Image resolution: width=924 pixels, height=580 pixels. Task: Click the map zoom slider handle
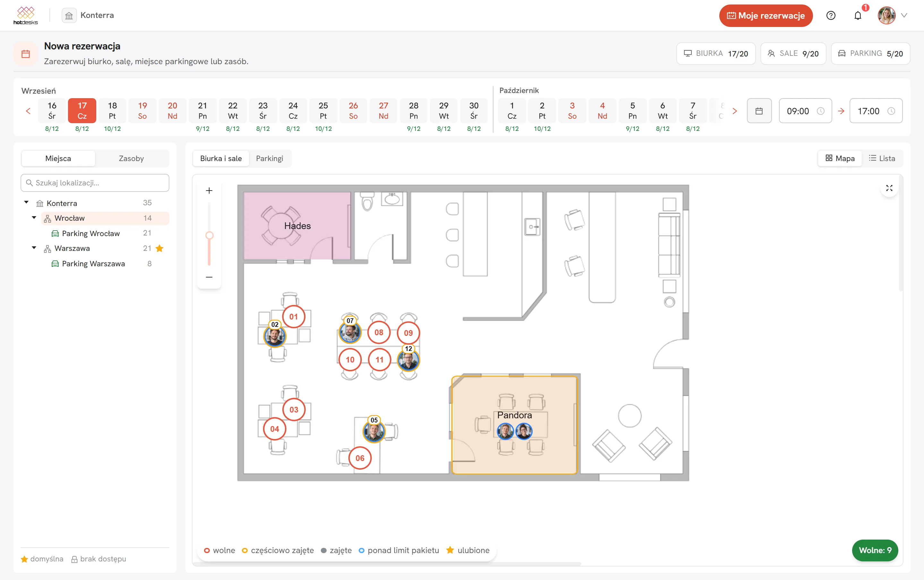[x=209, y=235]
